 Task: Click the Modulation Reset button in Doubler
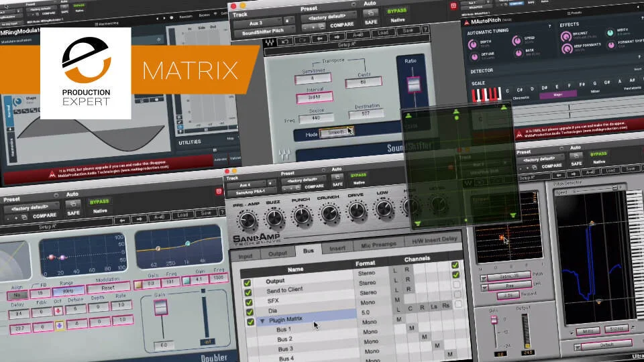(x=108, y=288)
